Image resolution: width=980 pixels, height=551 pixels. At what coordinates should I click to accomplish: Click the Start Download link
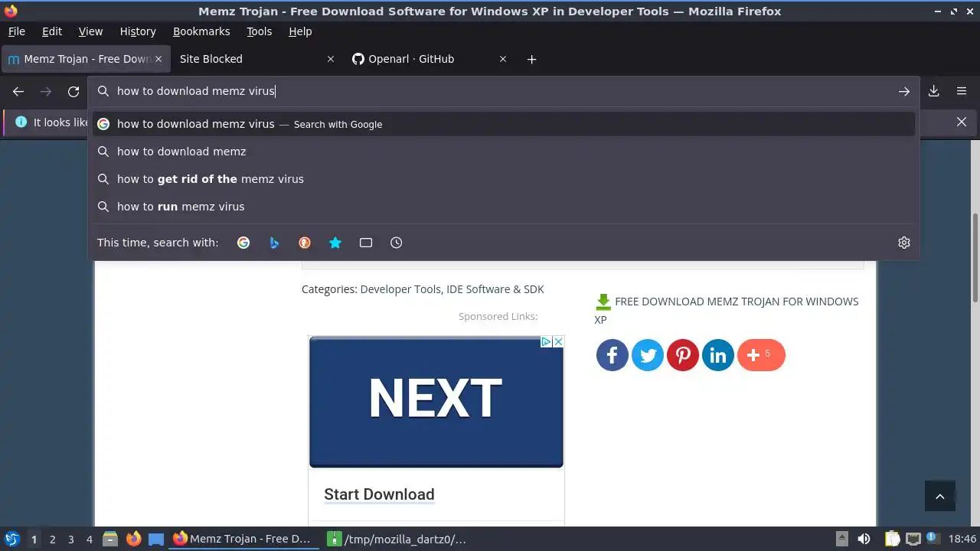tap(379, 494)
